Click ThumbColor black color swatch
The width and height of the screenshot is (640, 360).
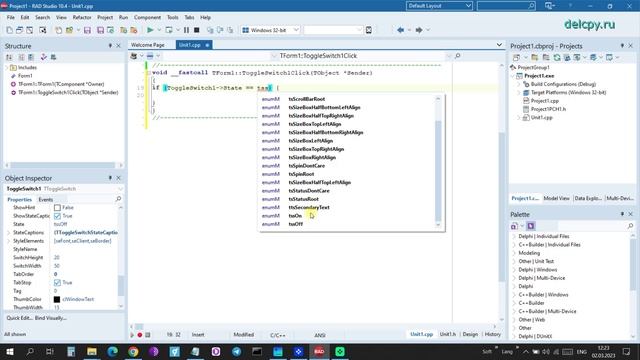pyautogui.click(x=57, y=299)
